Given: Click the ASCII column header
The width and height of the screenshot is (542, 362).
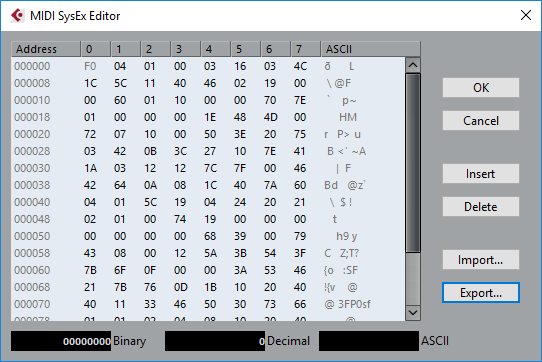Looking at the screenshot, I should tap(371, 49).
